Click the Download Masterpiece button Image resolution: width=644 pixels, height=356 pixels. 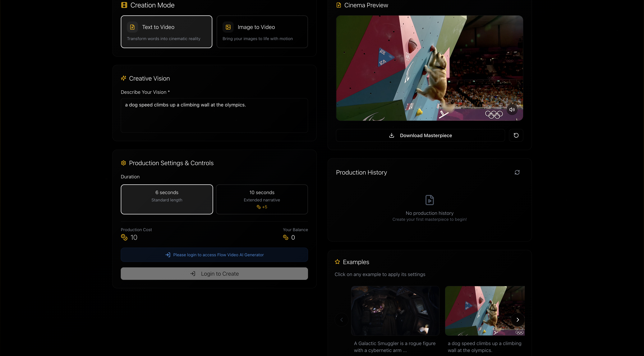tap(421, 135)
